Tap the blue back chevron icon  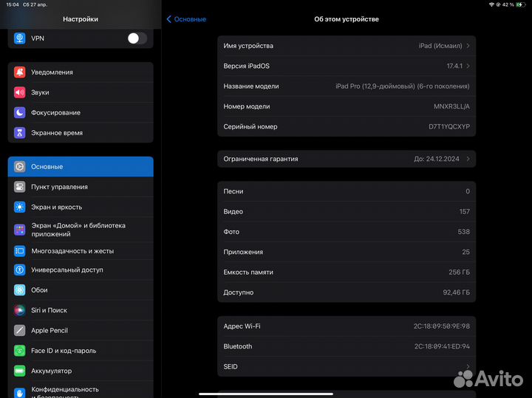click(x=168, y=19)
